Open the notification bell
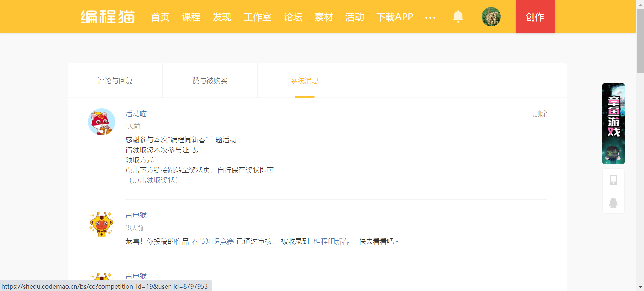The height and width of the screenshot is (291, 644). [458, 16]
